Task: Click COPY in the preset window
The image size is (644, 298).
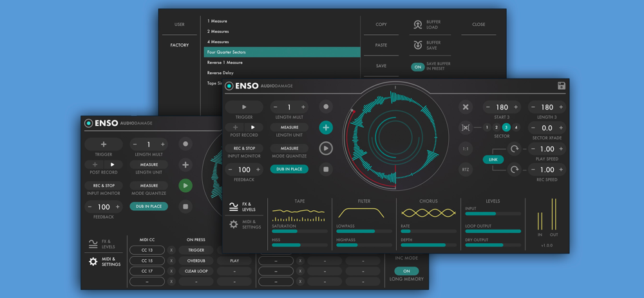Action: tap(381, 25)
